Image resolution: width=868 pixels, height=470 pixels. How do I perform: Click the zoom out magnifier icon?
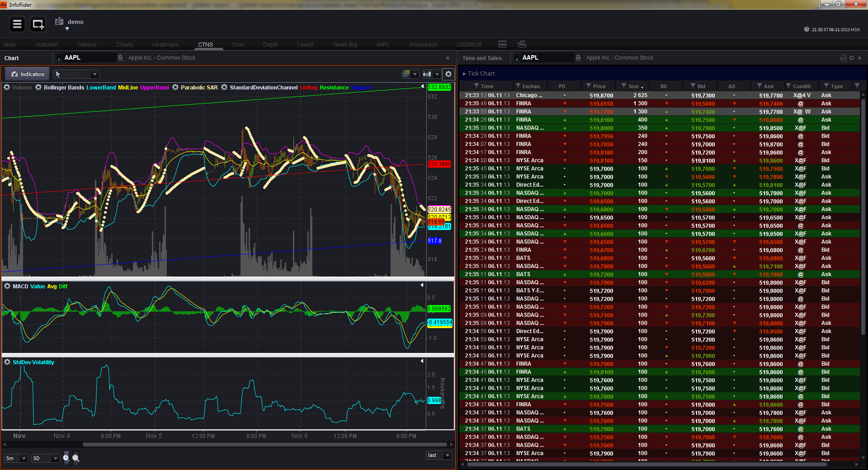(x=75, y=458)
